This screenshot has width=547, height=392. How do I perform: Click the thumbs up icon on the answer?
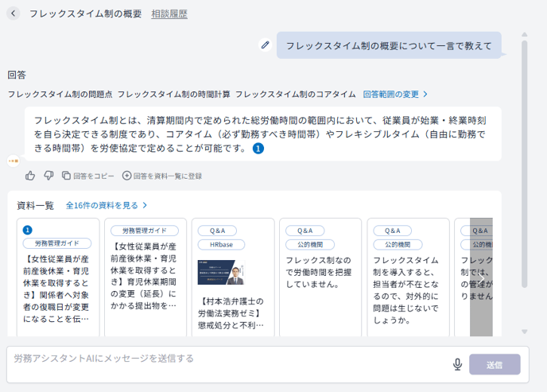(x=30, y=176)
